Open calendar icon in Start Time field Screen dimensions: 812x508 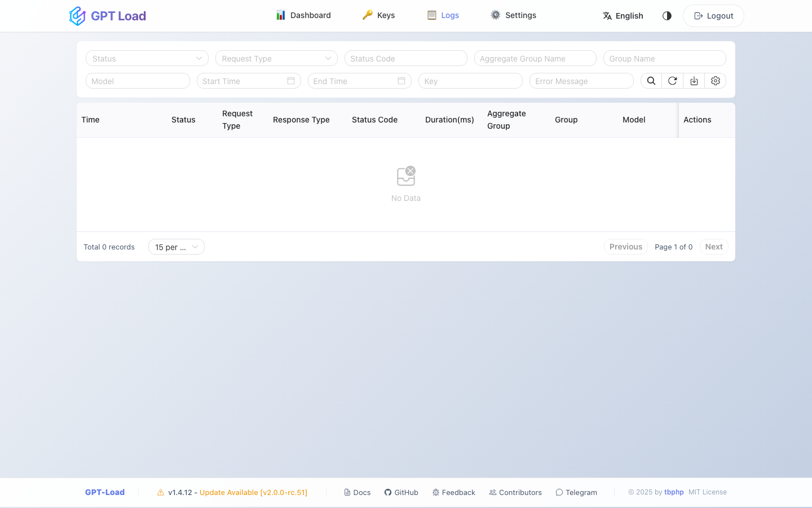point(291,81)
